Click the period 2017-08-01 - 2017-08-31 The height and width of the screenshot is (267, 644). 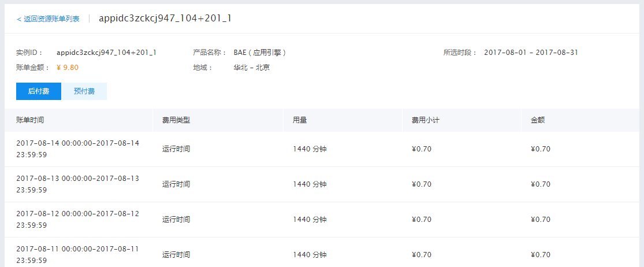tap(531, 53)
